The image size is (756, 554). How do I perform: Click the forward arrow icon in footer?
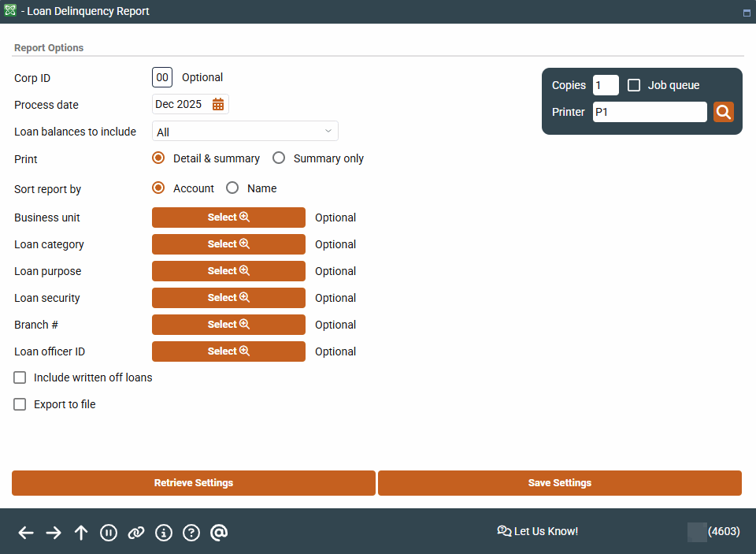[54, 533]
